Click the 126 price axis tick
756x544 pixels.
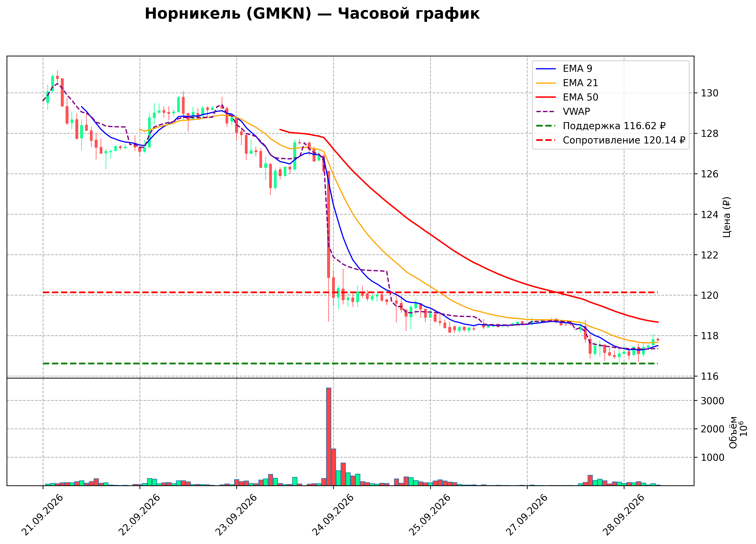[709, 174]
